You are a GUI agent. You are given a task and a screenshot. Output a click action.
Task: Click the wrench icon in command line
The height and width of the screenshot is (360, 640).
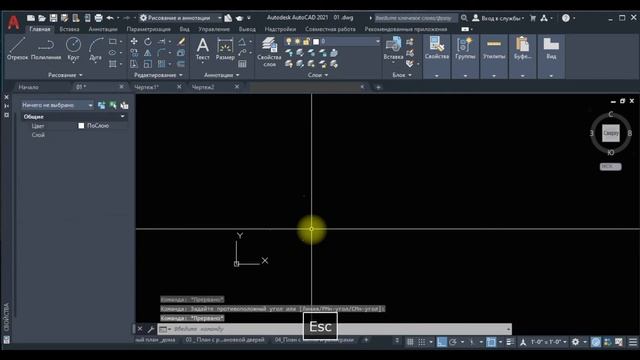tap(151, 329)
